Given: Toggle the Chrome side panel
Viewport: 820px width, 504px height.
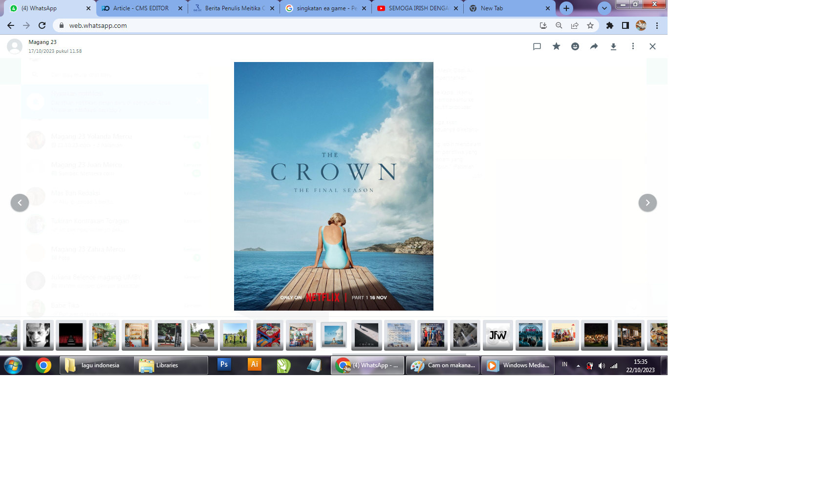Looking at the screenshot, I should pyautogui.click(x=626, y=25).
